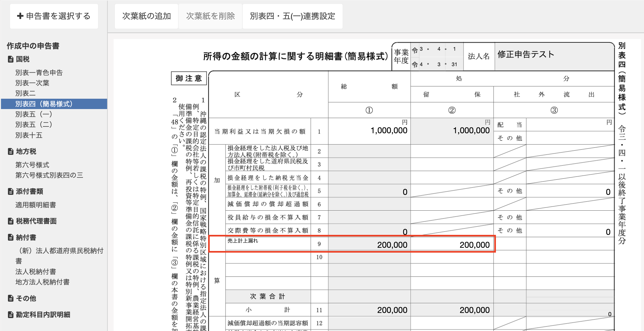Image resolution: width=644 pixels, height=331 pixels.
Task: Click 次葉紙の追加 button
Action: pyautogui.click(x=146, y=16)
